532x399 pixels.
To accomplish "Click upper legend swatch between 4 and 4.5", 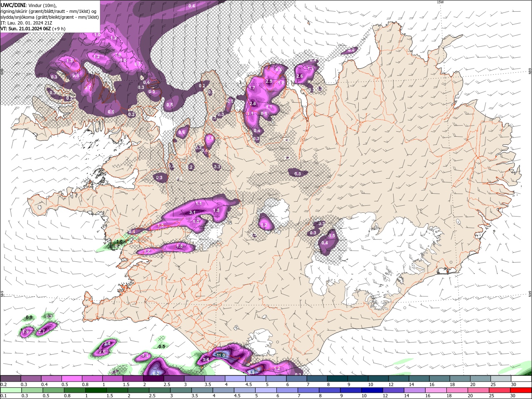I will point(235,379).
